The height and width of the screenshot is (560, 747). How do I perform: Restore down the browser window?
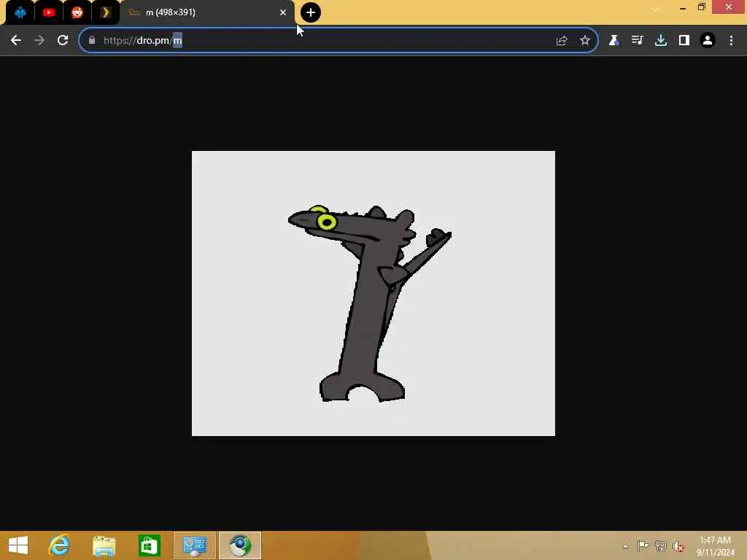point(701,7)
